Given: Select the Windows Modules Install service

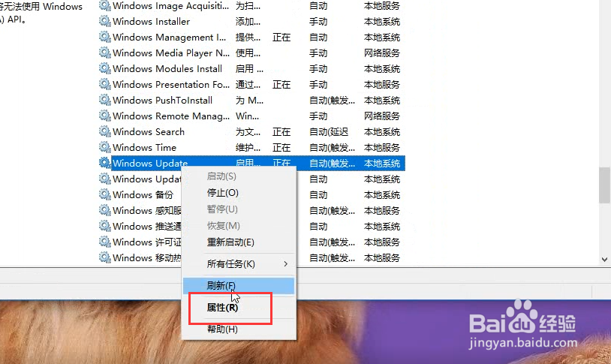Looking at the screenshot, I should pos(167,68).
